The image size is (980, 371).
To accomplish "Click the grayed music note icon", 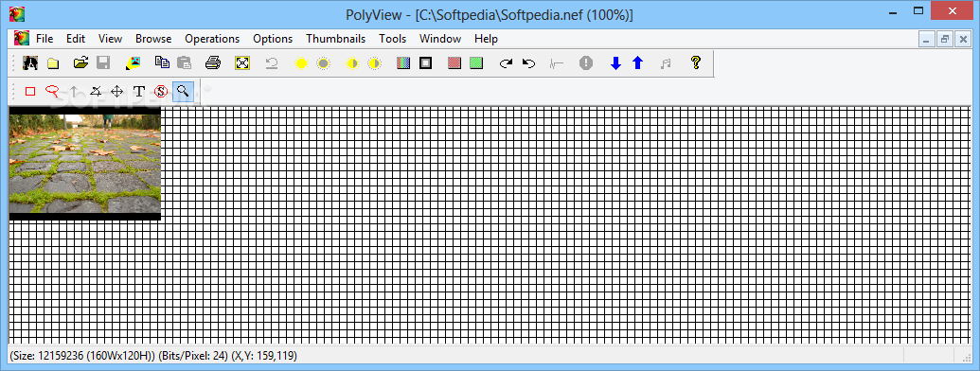I will coord(667,63).
